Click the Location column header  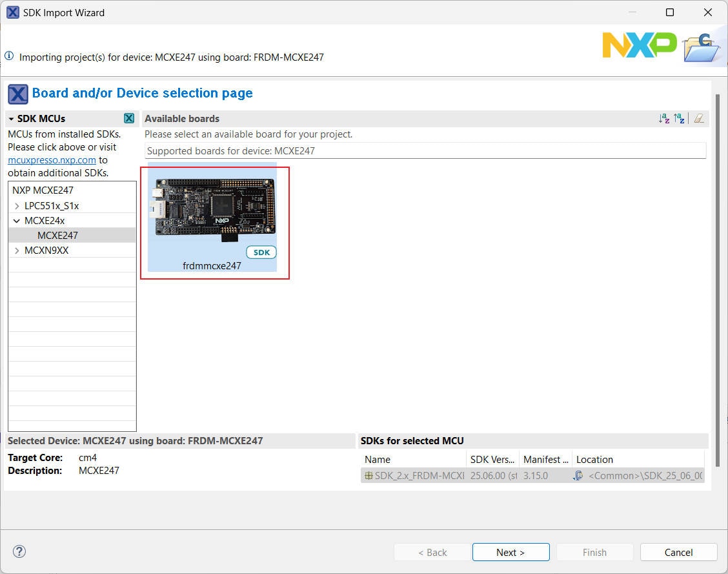point(636,460)
